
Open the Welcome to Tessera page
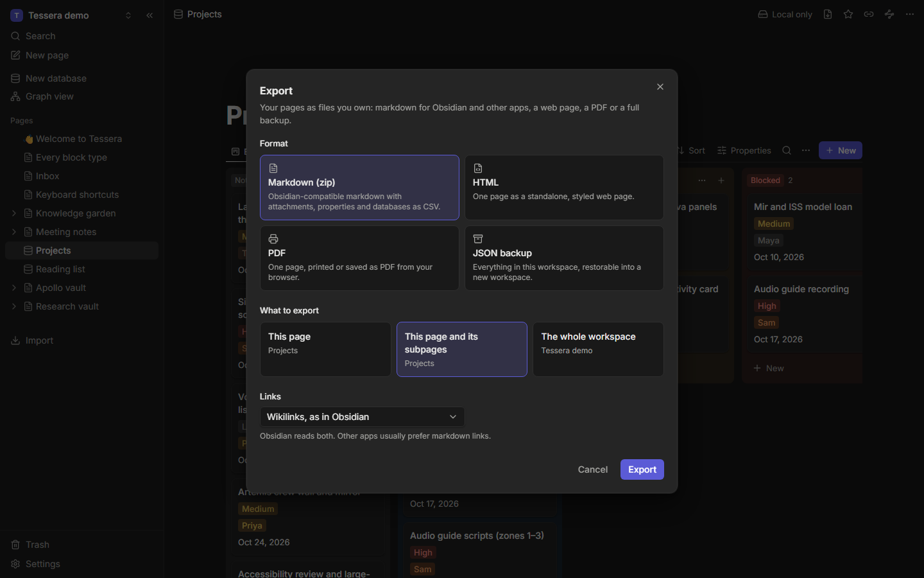pyautogui.click(x=81, y=139)
